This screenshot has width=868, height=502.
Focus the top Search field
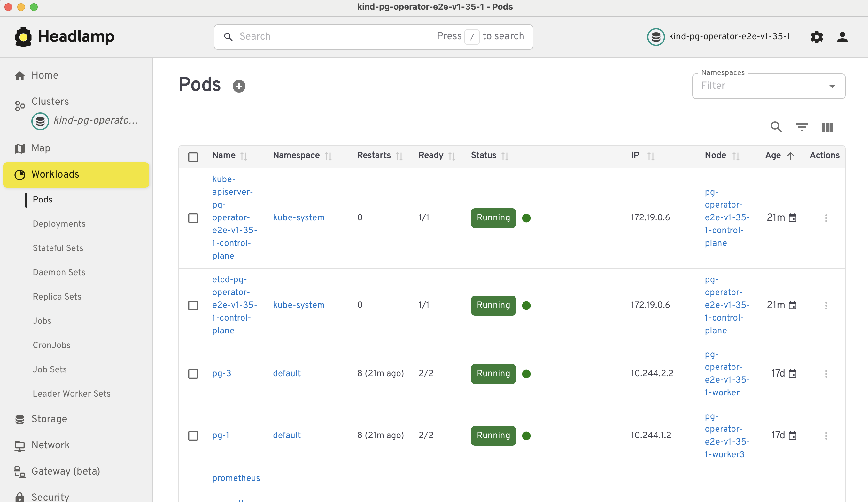pyautogui.click(x=373, y=37)
